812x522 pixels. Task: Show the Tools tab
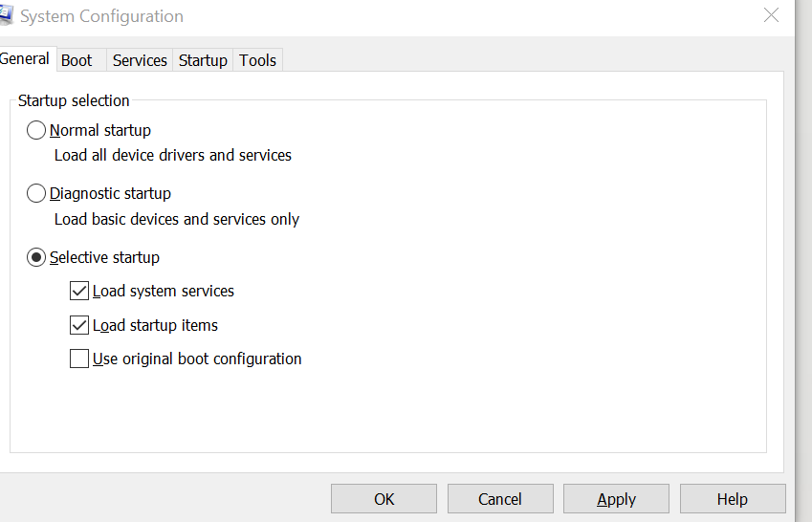click(257, 60)
